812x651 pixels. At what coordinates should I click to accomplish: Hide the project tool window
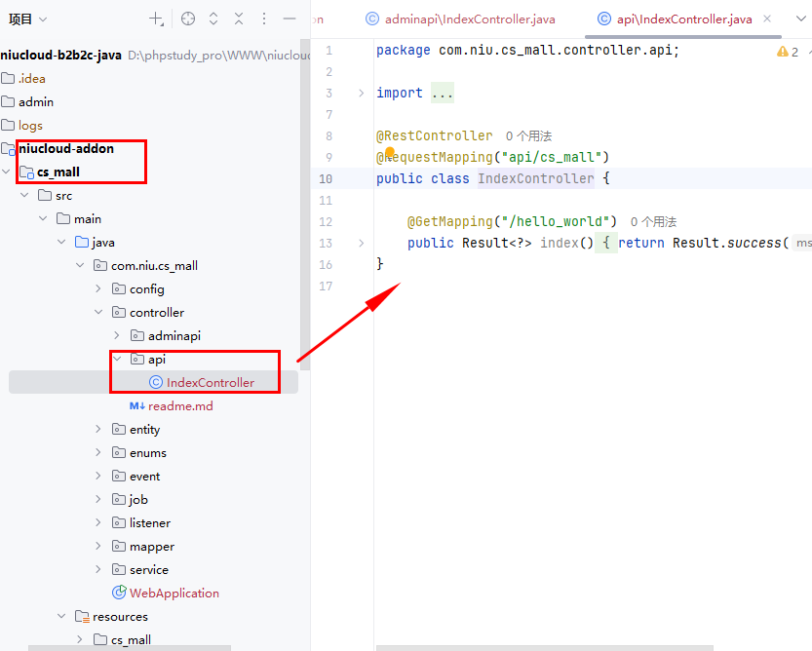(x=289, y=19)
